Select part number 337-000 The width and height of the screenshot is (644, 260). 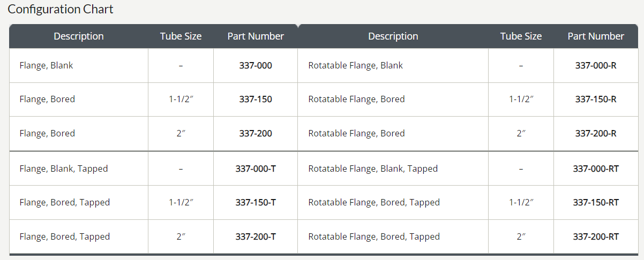[256, 65]
